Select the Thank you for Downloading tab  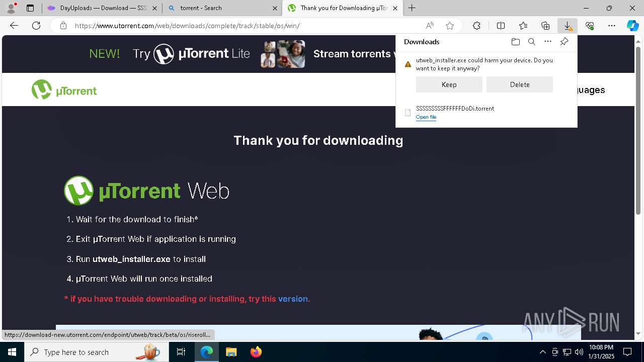(x=342, y=8)
